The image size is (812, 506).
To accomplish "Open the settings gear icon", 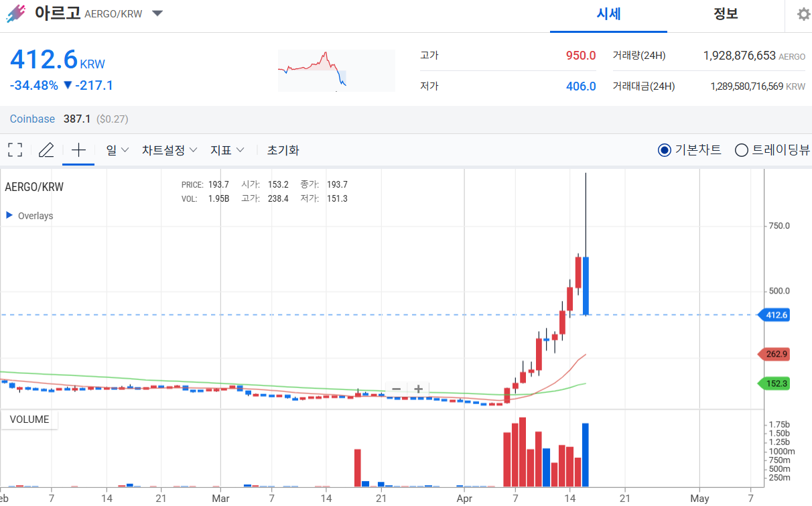I will [x=803, y=14].
